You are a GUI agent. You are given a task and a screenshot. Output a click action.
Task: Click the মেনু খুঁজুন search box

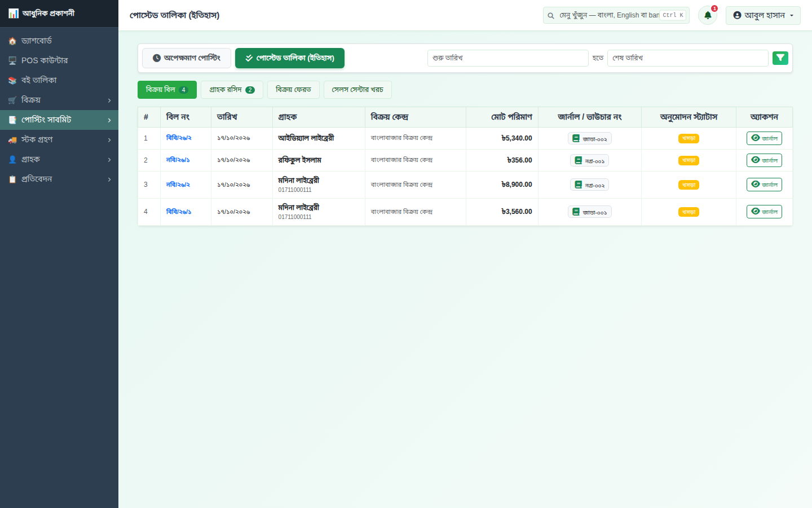616,15
